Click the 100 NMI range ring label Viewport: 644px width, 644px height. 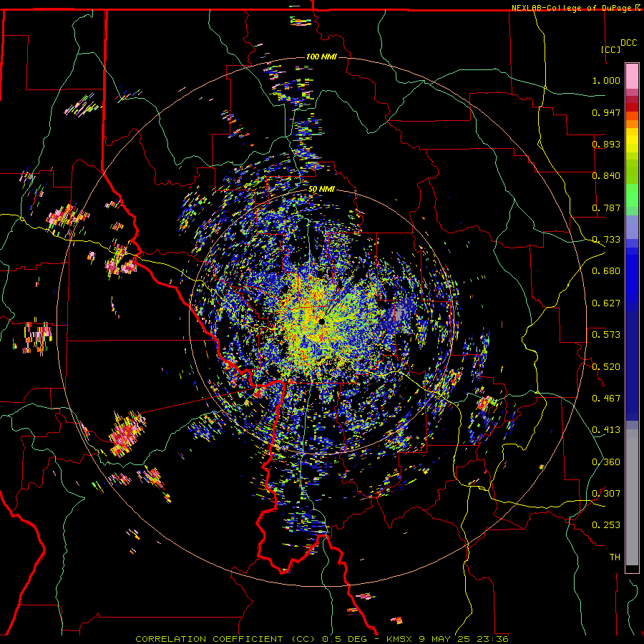(x=321, y=57)
